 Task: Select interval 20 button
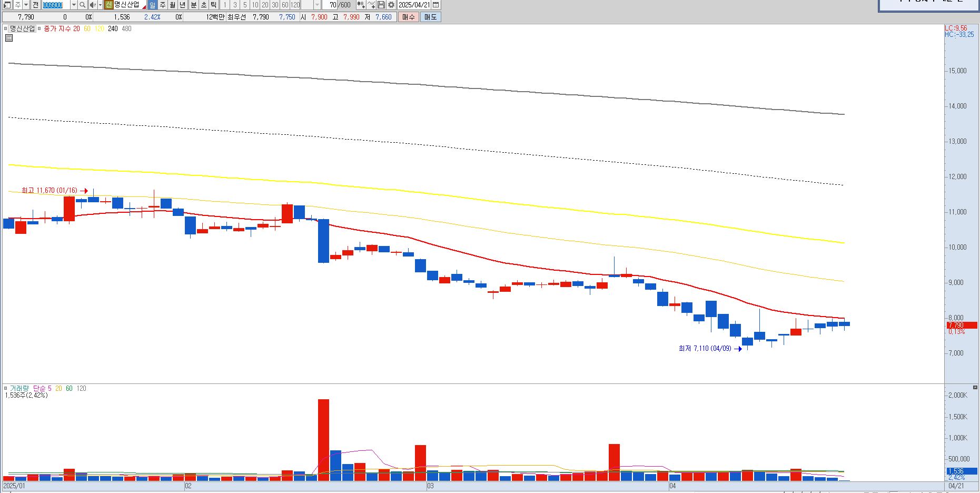[265, 5]
